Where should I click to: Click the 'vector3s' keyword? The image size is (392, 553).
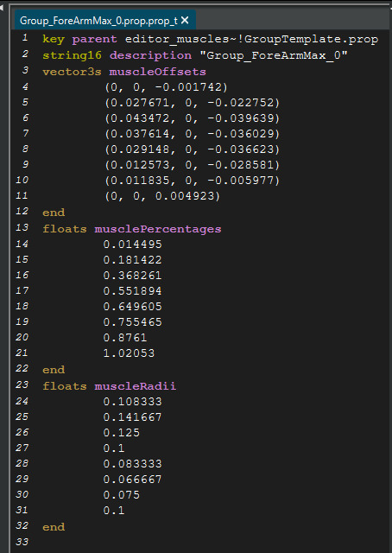click(72, 72)
